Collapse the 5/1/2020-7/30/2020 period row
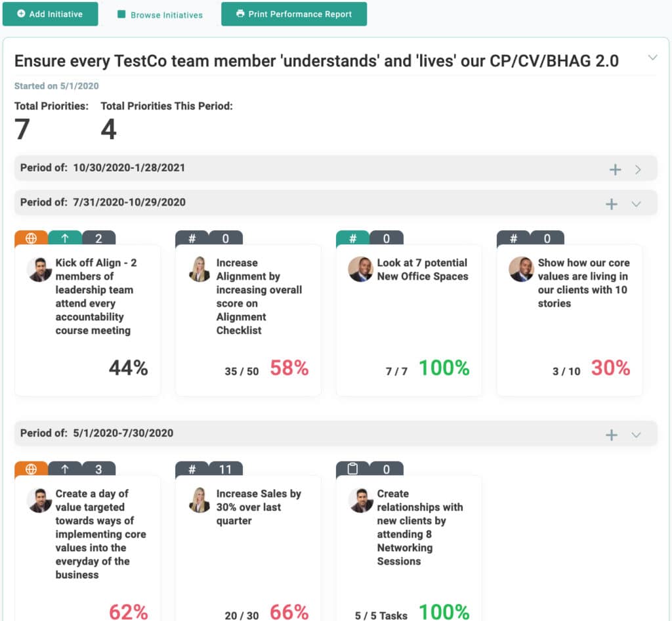 pos(634,435)
